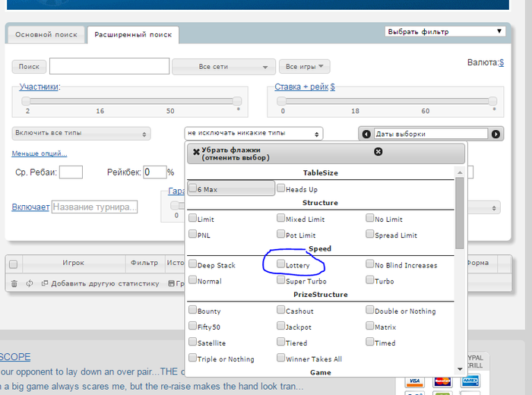Viewport: 532px width, 395px height.
Task: Click the Даты выборки date field
Action: coord(431,134)
